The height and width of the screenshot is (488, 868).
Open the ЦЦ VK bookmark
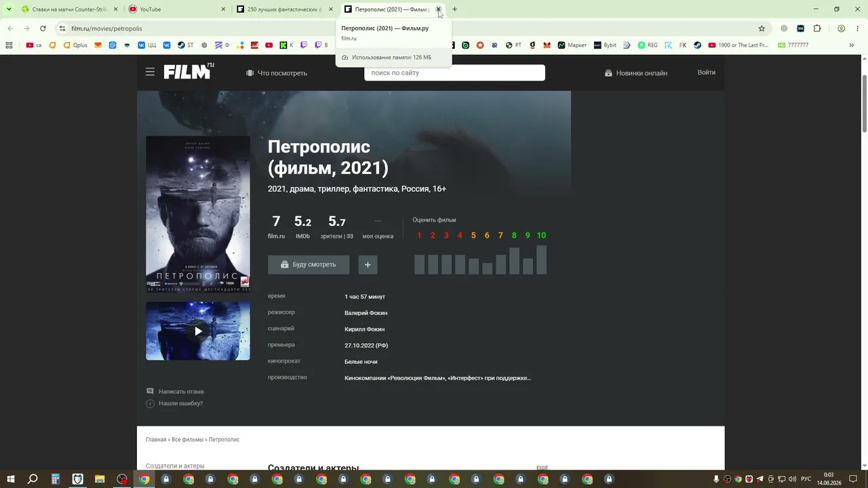146,45
